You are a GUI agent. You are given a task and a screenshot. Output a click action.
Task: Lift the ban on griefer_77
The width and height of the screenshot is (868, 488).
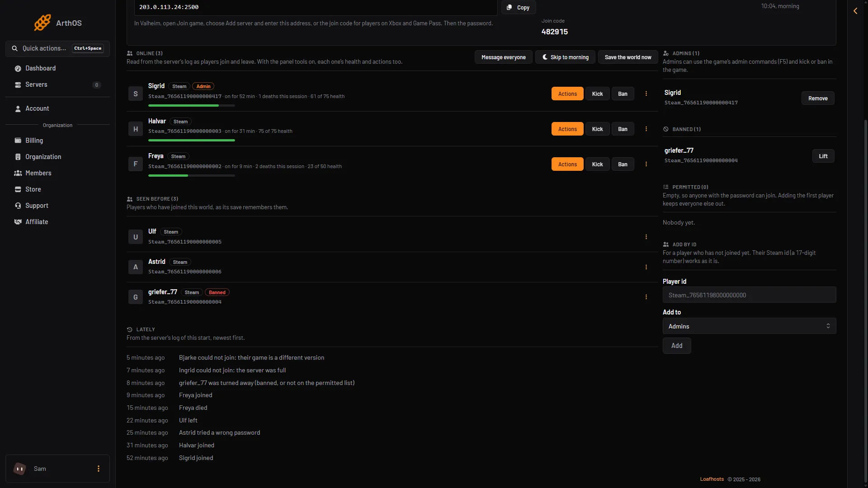click(823, 156)
